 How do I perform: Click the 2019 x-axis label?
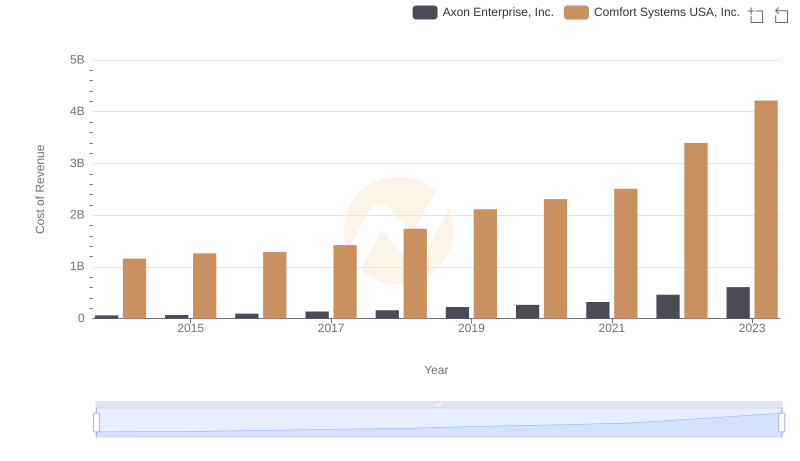coord(471,328)
